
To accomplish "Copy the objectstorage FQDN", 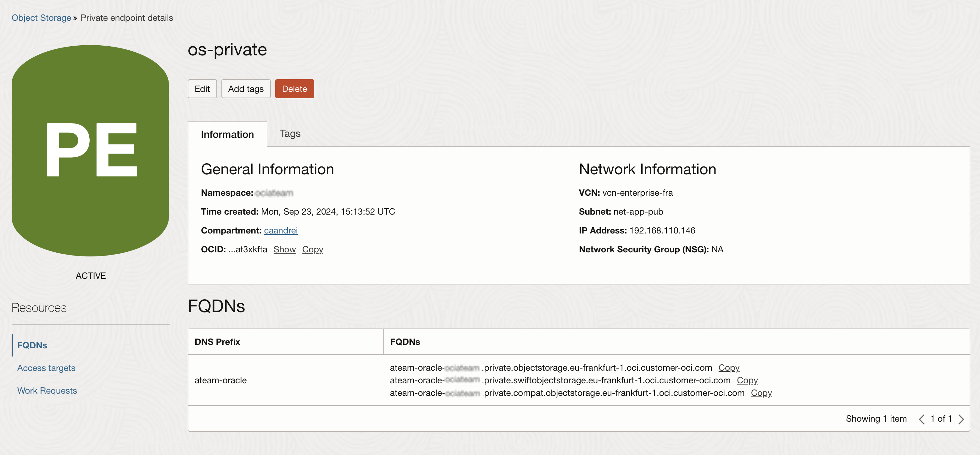I will click(x=728, y=368).
